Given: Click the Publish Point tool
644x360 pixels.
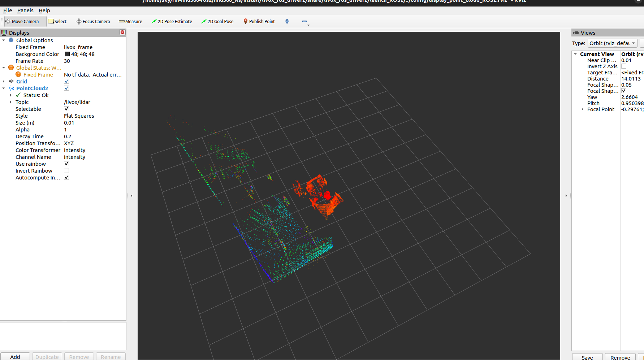Looking at the screenshot, I should pos(259,22).
